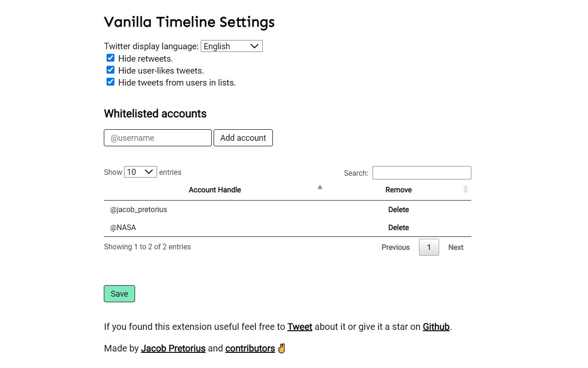Sort the Account Handle column
The width and height of the screenshot is (588, 368).
tap(215, 190)
